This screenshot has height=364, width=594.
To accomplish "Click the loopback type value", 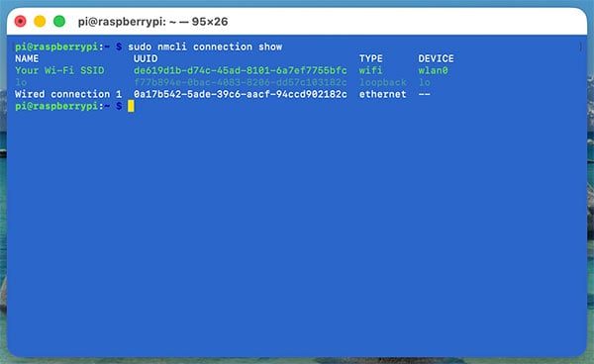I will pyautogui.click(x=382, y=82).
